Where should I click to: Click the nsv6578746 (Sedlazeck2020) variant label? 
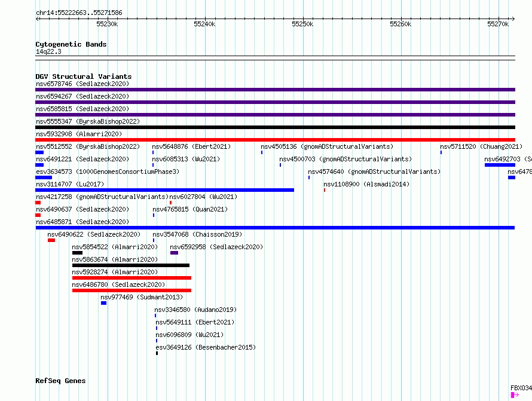tap(82, 84)
